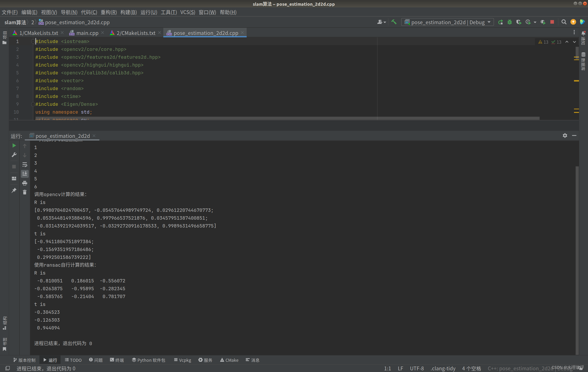Open Run panel settings gear
The height and width of the screenshot is (372, 588).
[x=565, y=135]
